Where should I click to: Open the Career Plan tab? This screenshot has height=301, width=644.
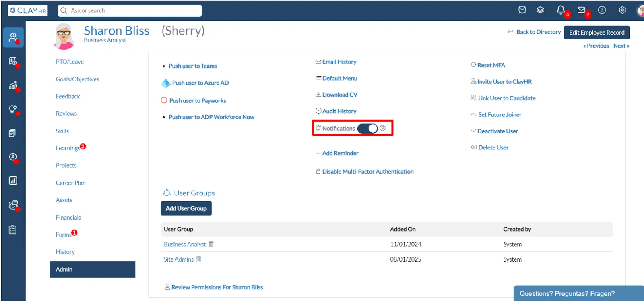[x=70, y=183]
